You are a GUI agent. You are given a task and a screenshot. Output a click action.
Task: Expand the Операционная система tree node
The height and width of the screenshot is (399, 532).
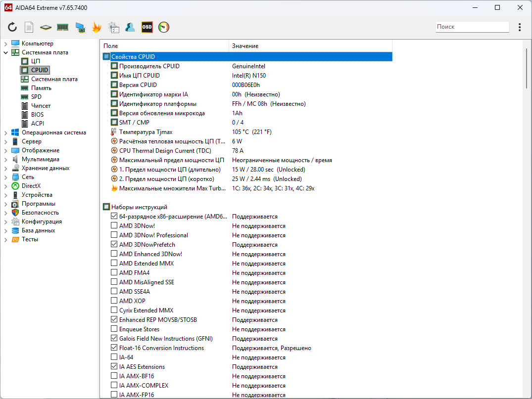5,133
